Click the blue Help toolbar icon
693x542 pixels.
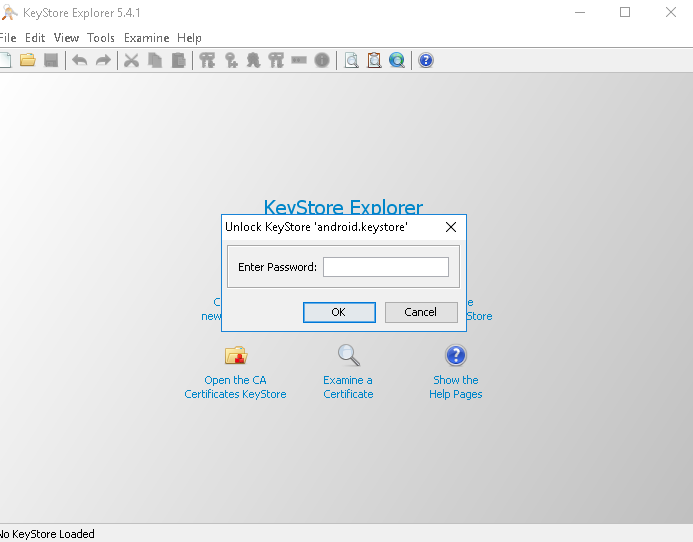426,60
